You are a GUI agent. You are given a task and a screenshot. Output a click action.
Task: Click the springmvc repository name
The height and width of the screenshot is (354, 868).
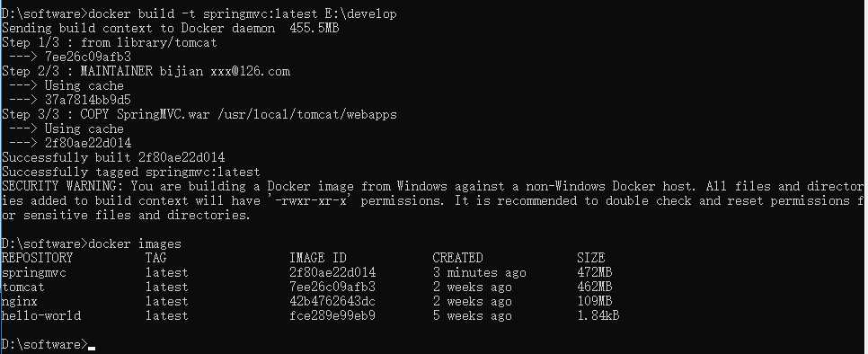click(34, 273)
